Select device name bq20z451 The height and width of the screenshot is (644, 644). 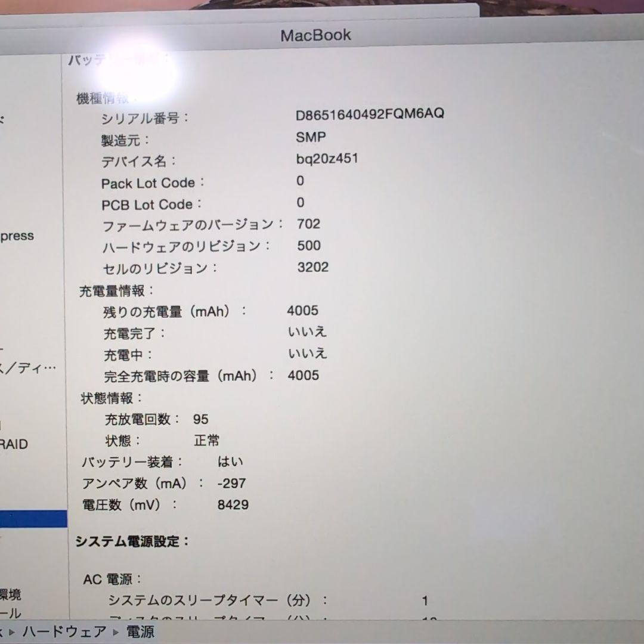pos(327,159)
